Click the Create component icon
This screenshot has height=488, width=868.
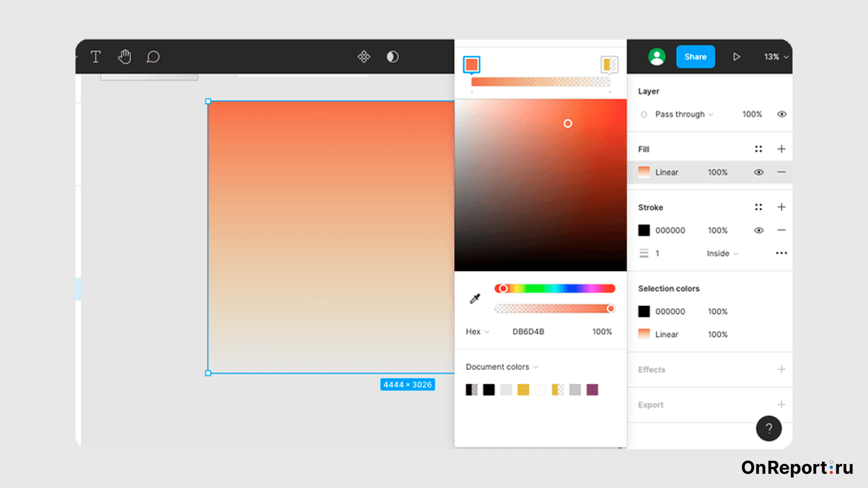point(364,56)
